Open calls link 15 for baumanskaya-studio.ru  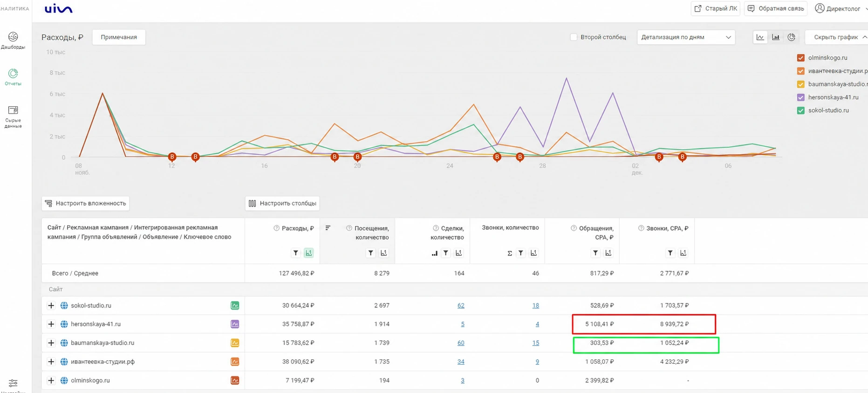tap(535, 343)
